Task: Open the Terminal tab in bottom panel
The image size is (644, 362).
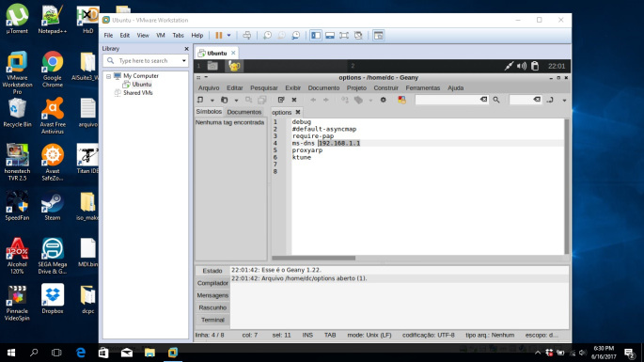Action: point(212,320)
